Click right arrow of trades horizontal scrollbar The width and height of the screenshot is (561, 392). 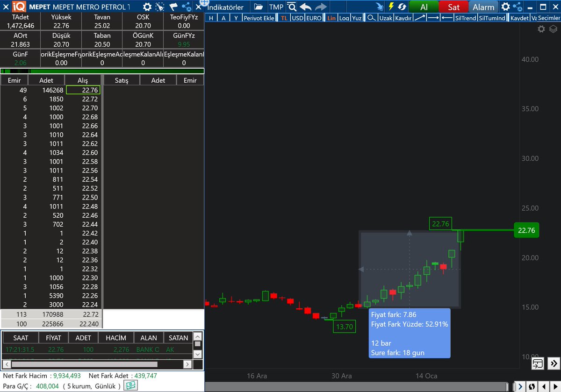click(188, 363)
